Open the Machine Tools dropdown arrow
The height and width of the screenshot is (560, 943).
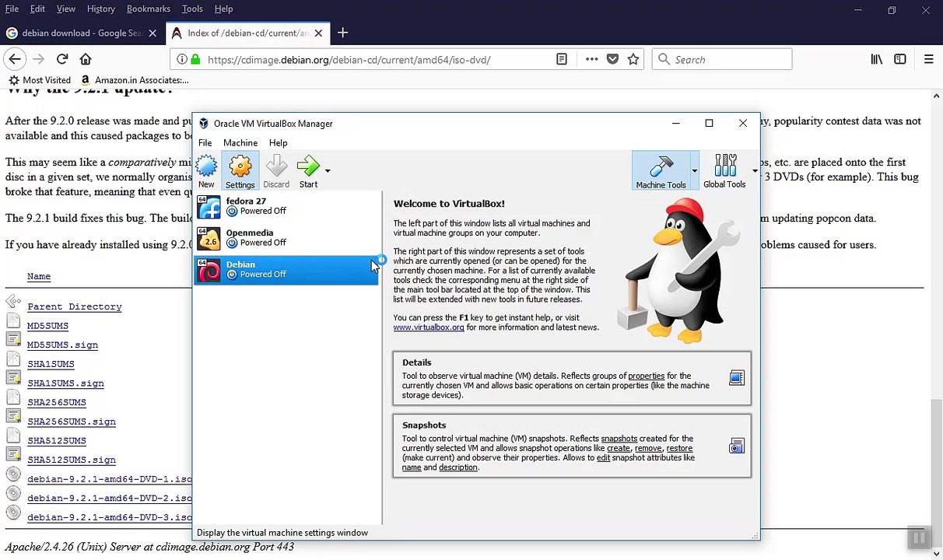tap(694, 170)
